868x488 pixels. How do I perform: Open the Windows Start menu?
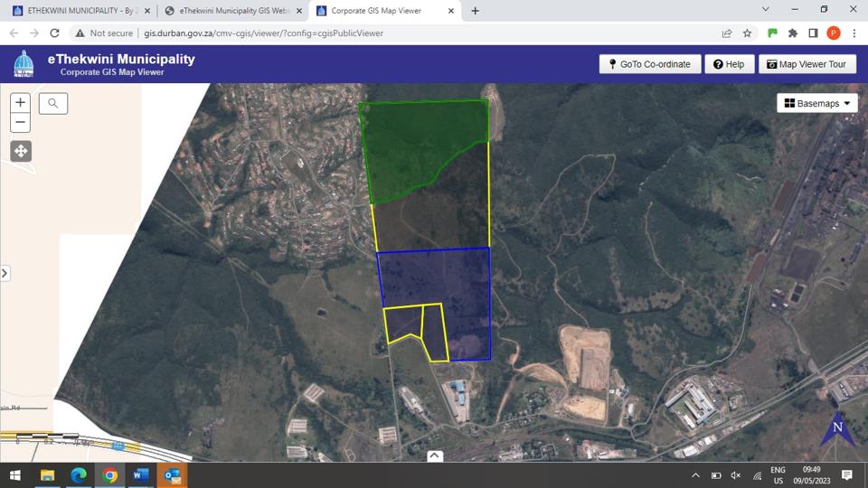15,475
